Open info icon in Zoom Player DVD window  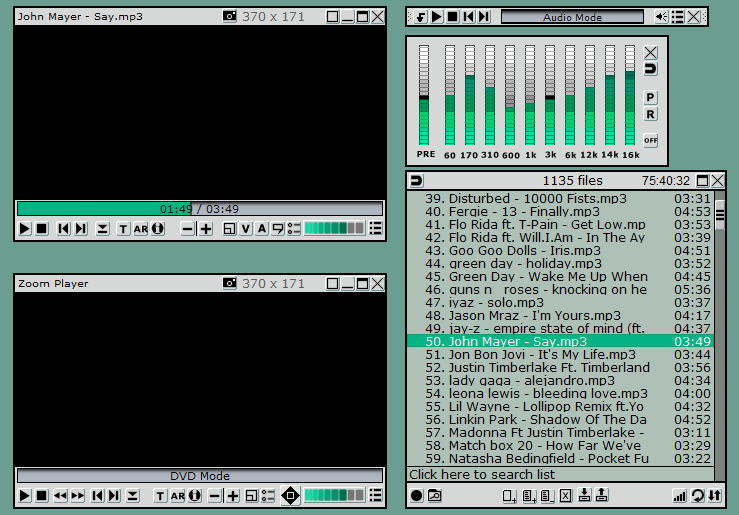[195, 496]
